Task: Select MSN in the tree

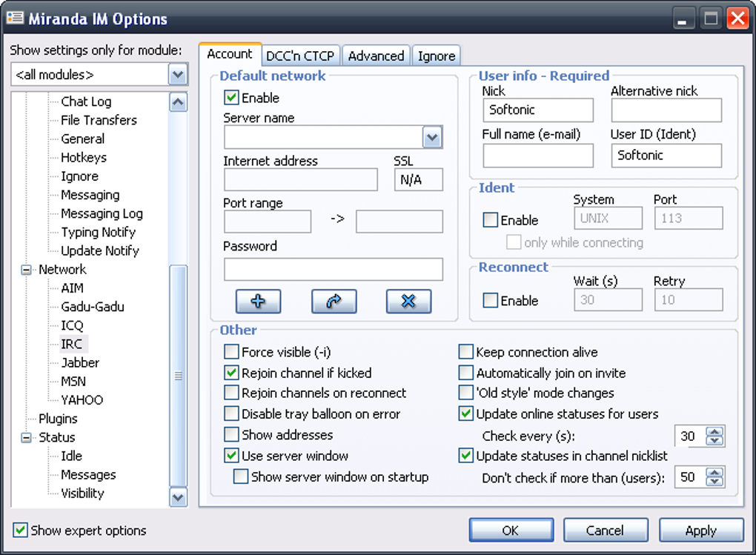Action: click(x=73, y=382)
